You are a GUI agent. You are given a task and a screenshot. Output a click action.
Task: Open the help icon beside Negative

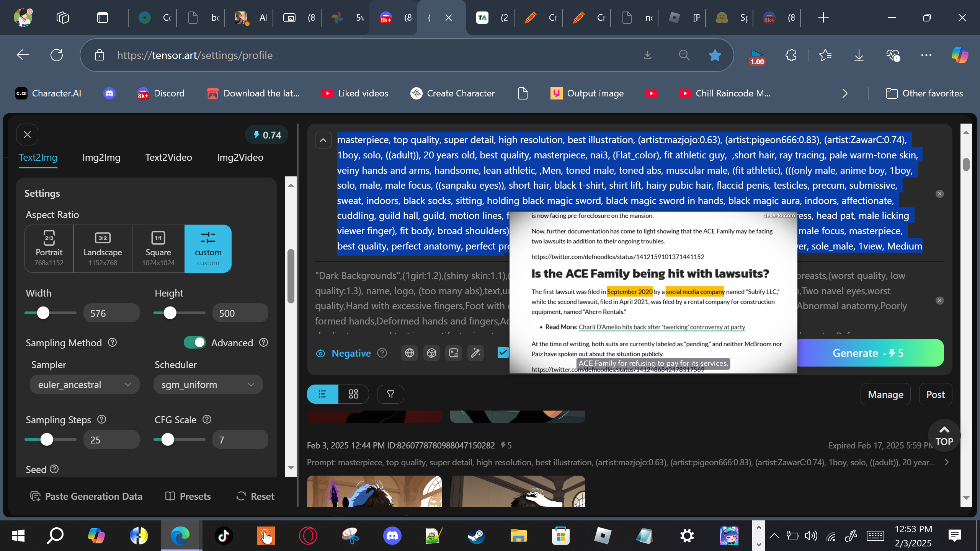tap(382, 353)
